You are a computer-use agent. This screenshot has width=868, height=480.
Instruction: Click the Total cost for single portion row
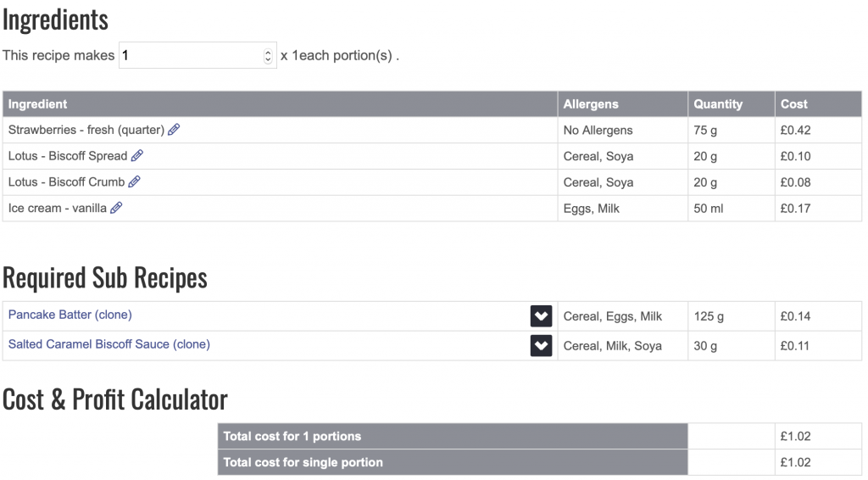540,462
